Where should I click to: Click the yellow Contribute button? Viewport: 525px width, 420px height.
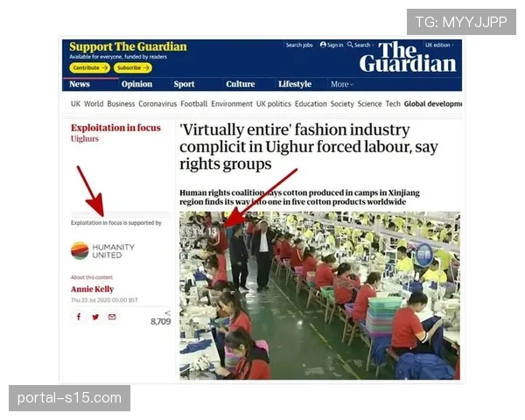click(90, 67)
